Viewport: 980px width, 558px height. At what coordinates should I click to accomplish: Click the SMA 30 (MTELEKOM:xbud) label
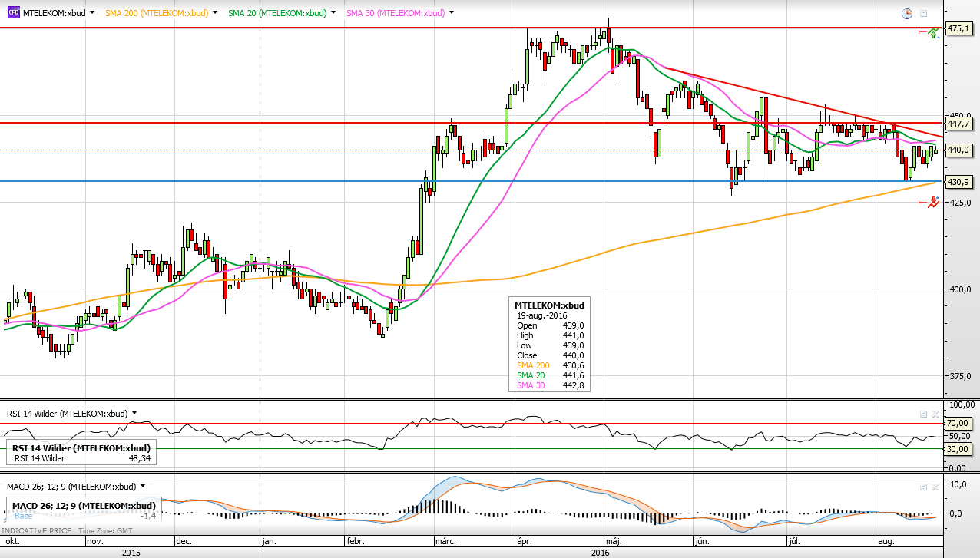[396, 13]
